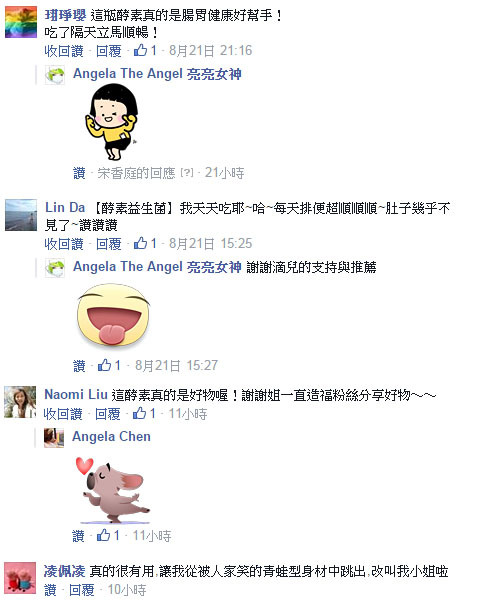Open Naomi Liu's profile photo

[x=20, y=402]
